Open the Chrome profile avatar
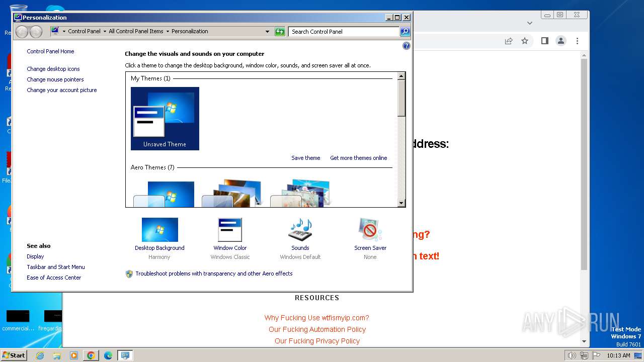The width and height of the screenshot is (644, 362). tap(561, 41)
